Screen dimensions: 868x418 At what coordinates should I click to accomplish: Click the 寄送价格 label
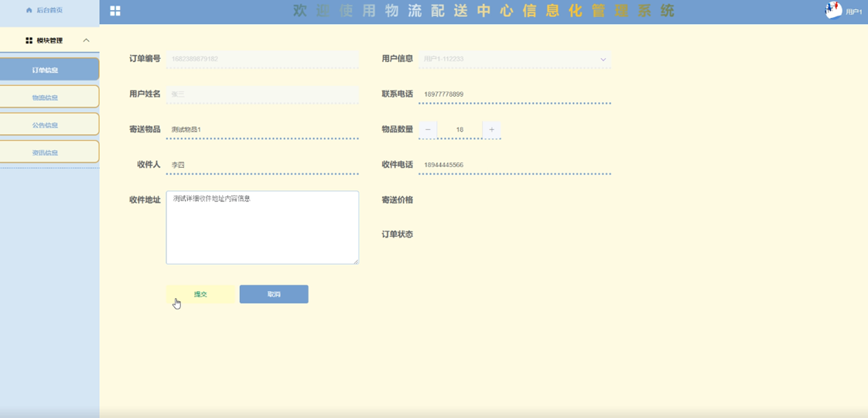pos(397,200)
